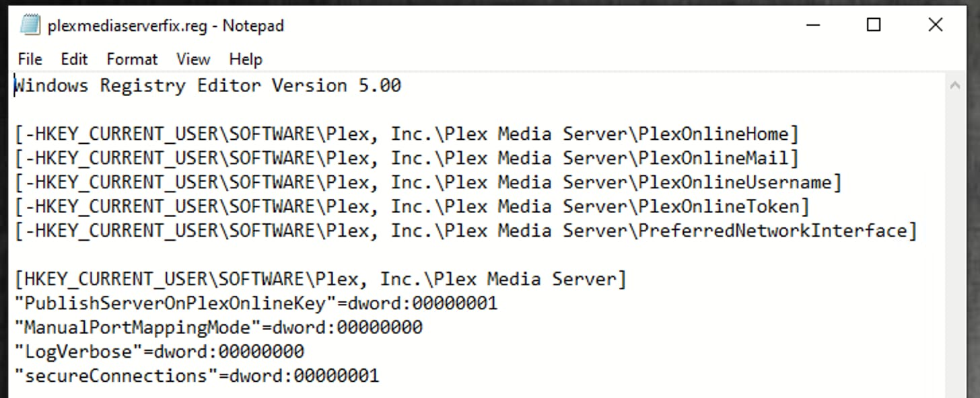Minimize the Notepad window
Viewport: 980px width, 398px height.
point(812,26)
